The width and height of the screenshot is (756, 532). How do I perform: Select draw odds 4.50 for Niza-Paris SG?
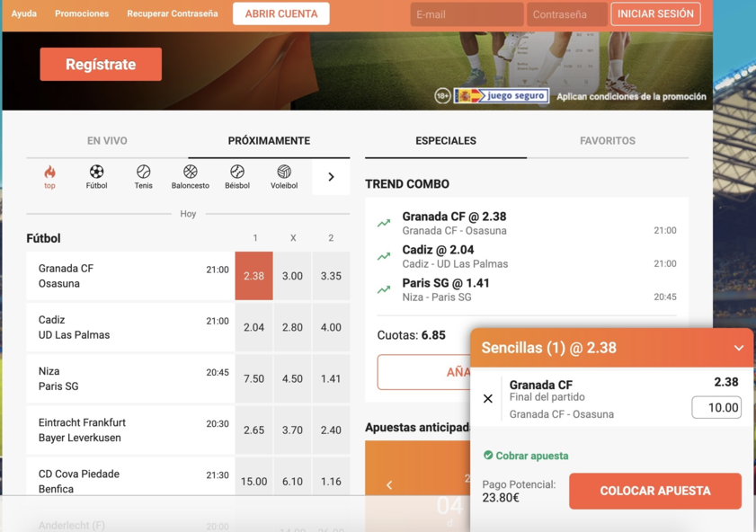(x=293, y=378)
